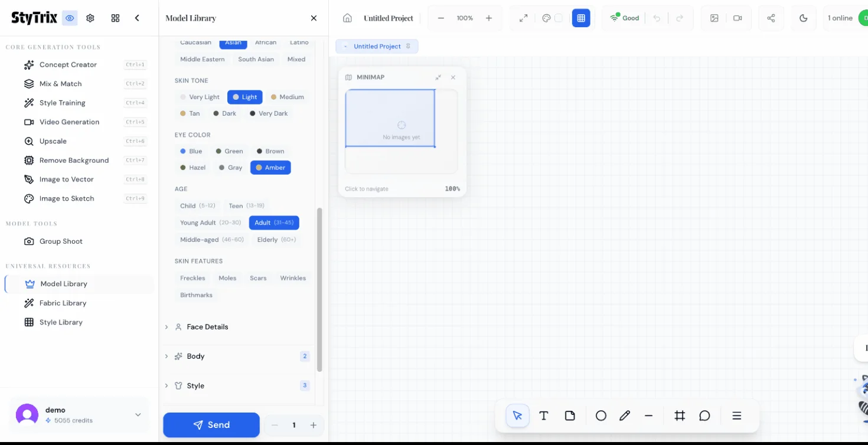Open the comment tool
The image size is (868, 445).
pyautogui.click(x=704, y=415)
